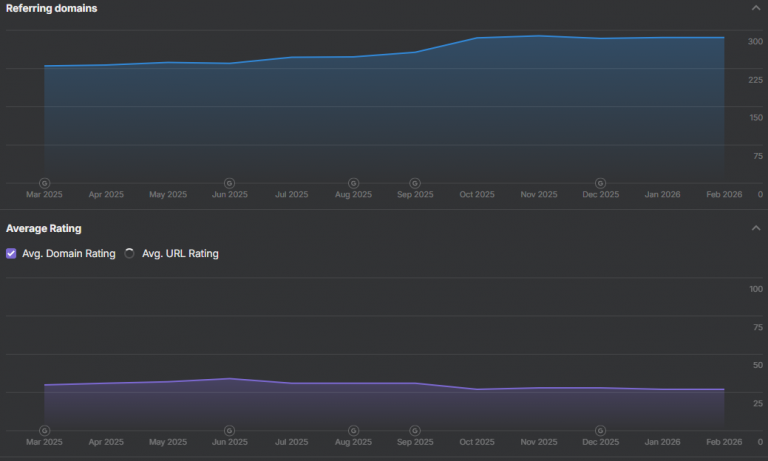Click the Avg. URL Rating label text
768x461 pixels.
pos(180,253)
